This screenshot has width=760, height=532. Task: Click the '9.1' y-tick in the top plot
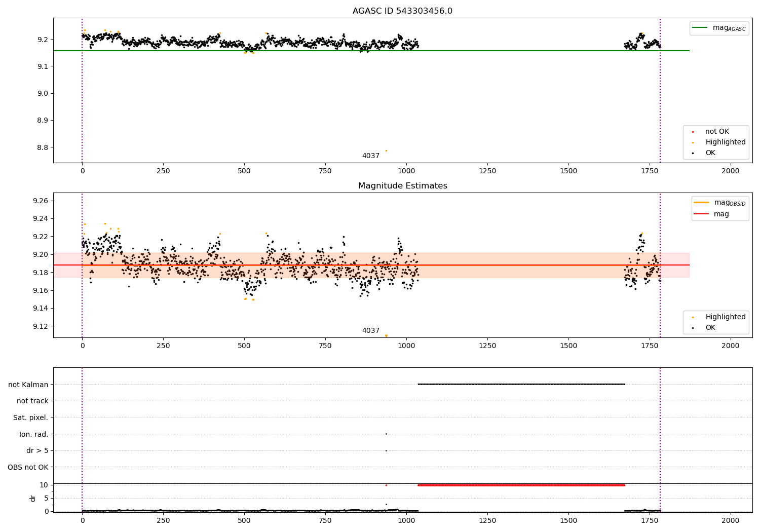click(x=43, y=66)
